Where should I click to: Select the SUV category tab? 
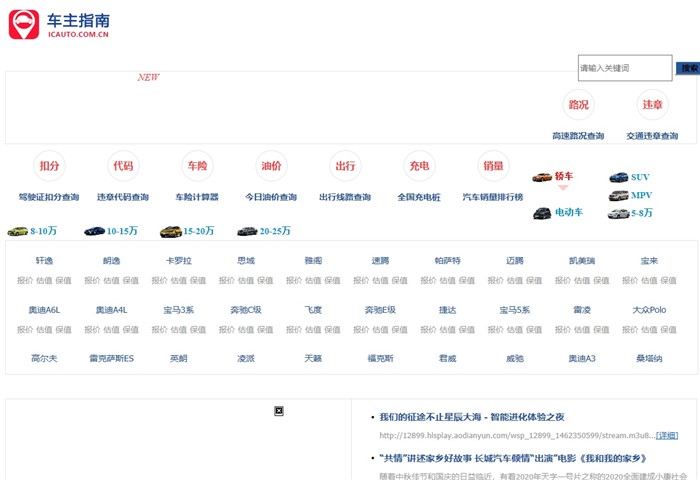coord(640,177)
